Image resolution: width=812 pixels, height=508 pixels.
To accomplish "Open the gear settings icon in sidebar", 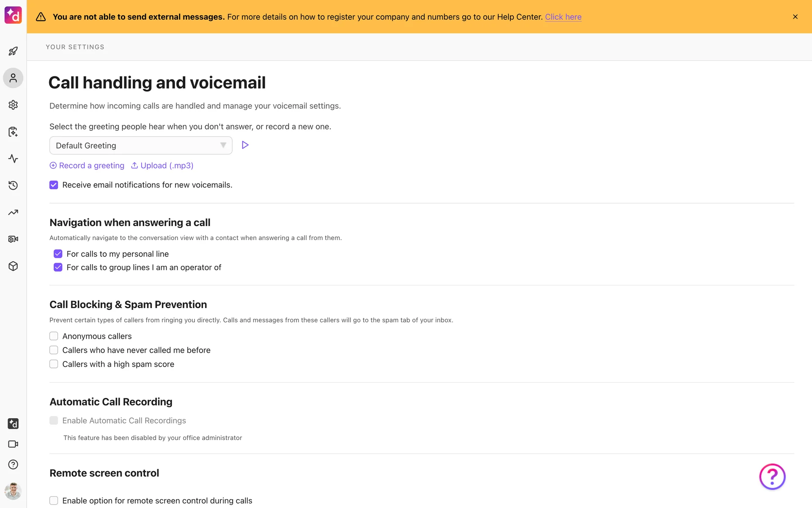I will pyautogui.click(x=13, y=105).
